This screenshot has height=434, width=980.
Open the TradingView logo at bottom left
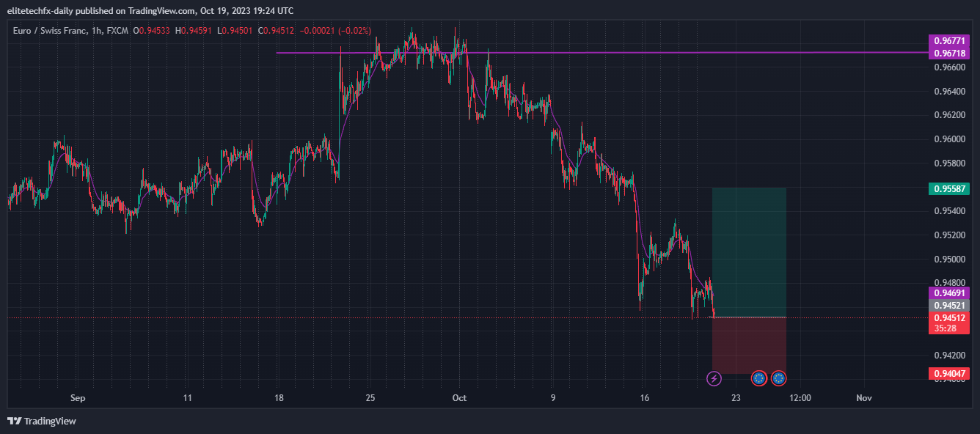pyautogui.click(x=42, y=421)
